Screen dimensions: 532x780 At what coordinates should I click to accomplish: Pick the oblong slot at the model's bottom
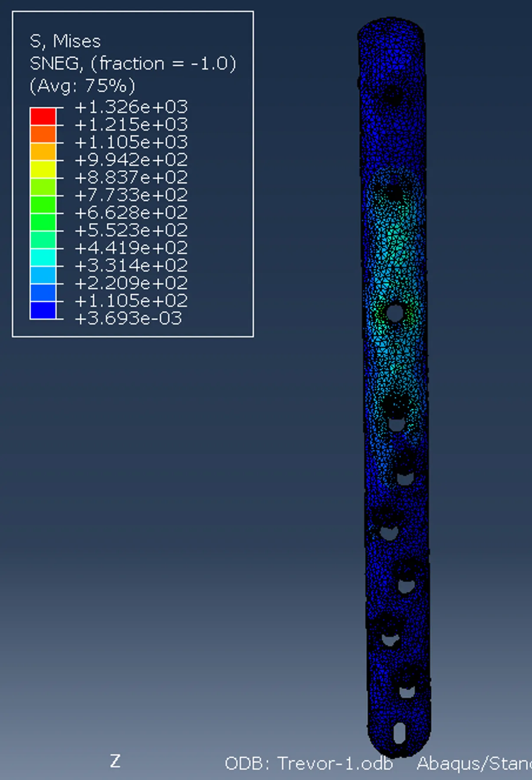399,732
